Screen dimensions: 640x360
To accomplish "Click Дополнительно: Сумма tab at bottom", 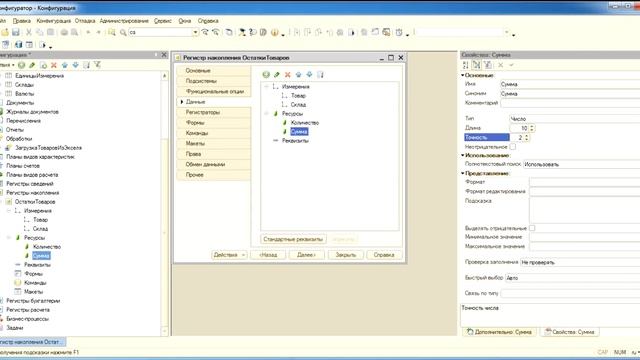I will point(500,332).
